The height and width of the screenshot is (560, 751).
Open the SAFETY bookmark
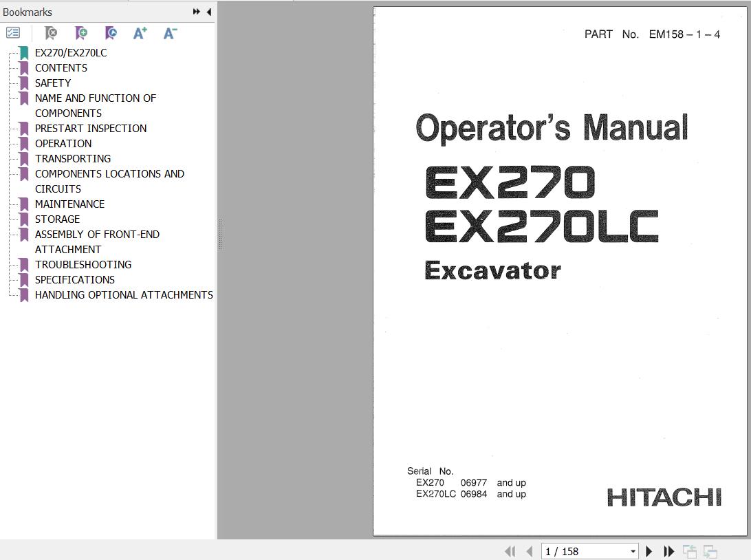click(x=53, y=83)
